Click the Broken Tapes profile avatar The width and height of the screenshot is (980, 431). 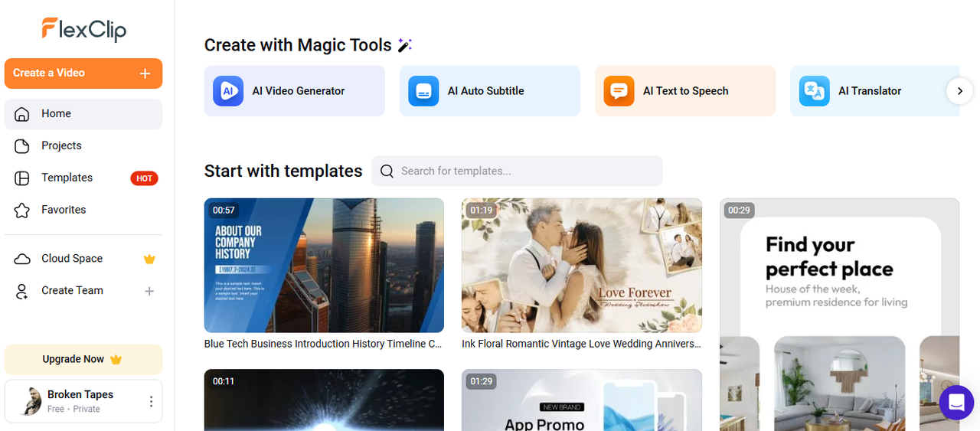click(31, 401)
